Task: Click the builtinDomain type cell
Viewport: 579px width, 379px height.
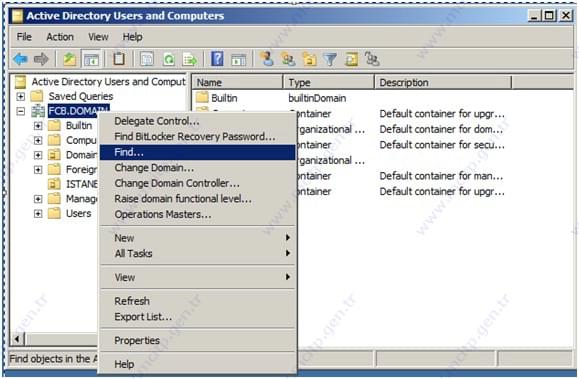Action: pyautogui.click(x=317, y=98)
